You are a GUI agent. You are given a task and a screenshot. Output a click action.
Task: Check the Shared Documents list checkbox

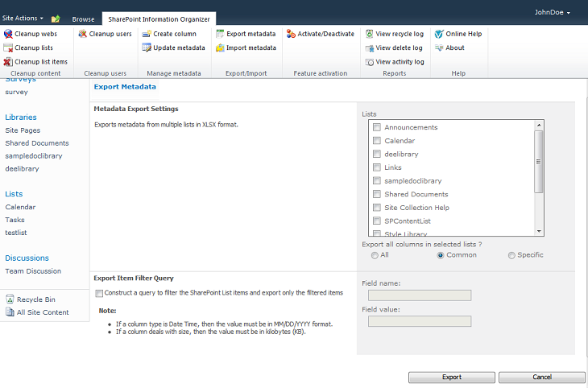pos(377,194)
